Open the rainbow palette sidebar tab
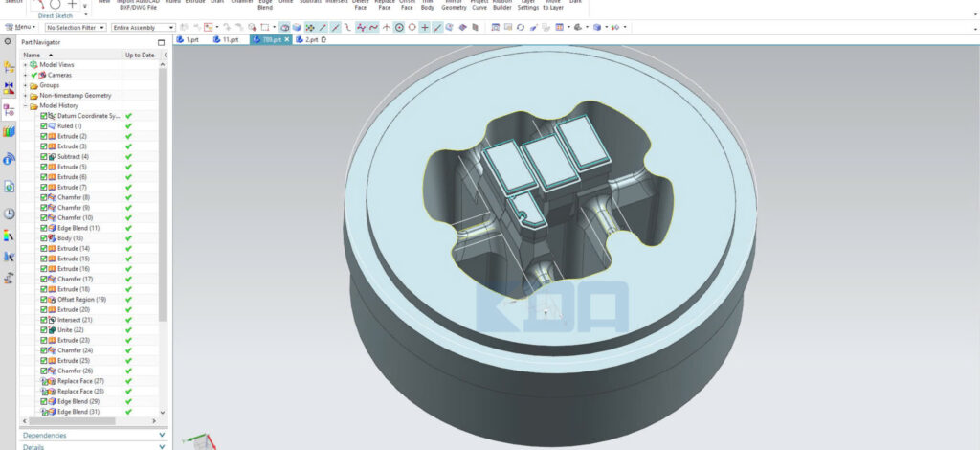Image resolution: width=980 pixels, height=450 pixels. coord(9,236)
